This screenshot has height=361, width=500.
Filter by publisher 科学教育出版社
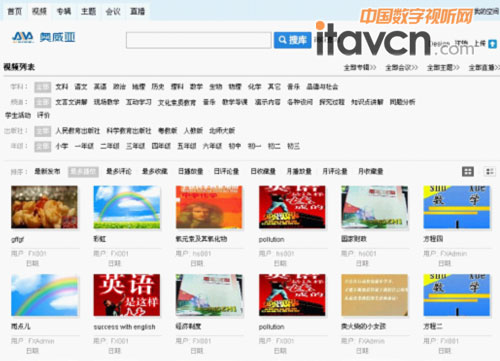(x=129, y=131)
